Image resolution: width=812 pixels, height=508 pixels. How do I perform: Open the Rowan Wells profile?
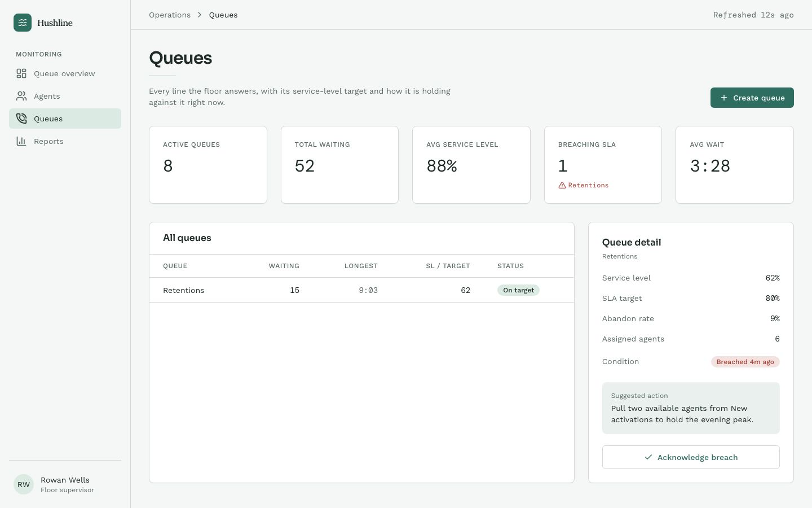(65, 484)
